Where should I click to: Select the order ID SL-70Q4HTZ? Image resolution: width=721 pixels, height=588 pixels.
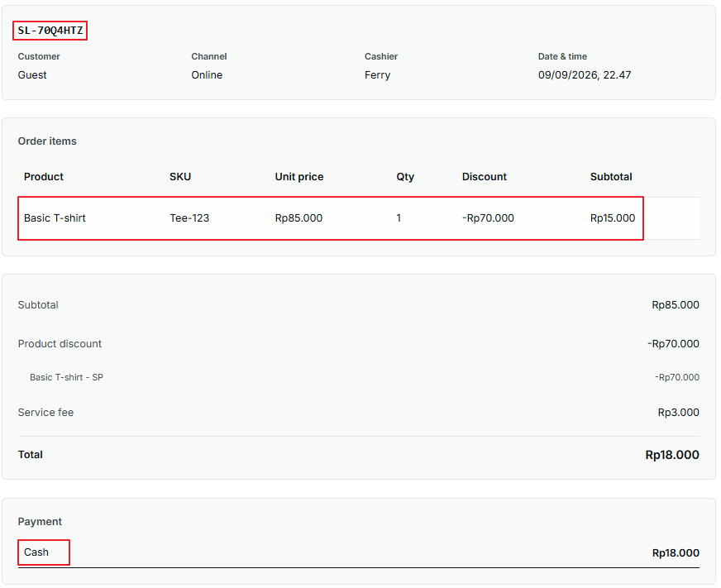pos(50,31)
